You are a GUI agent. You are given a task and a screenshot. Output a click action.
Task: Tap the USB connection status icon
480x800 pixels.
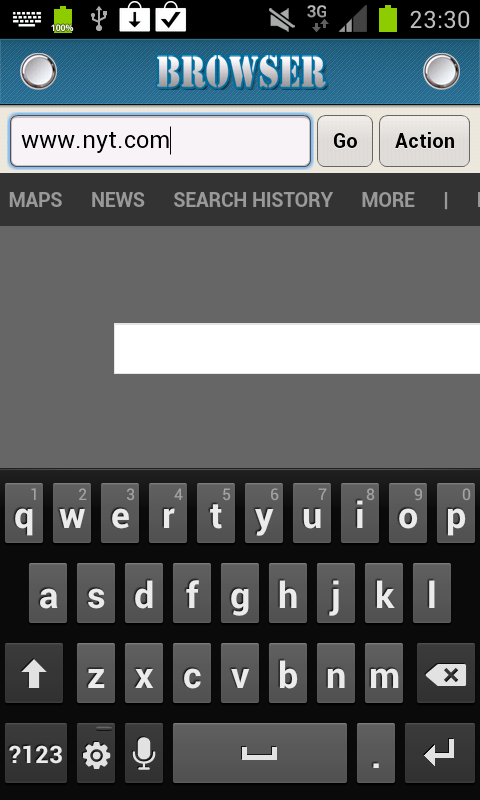coord(98,18)
